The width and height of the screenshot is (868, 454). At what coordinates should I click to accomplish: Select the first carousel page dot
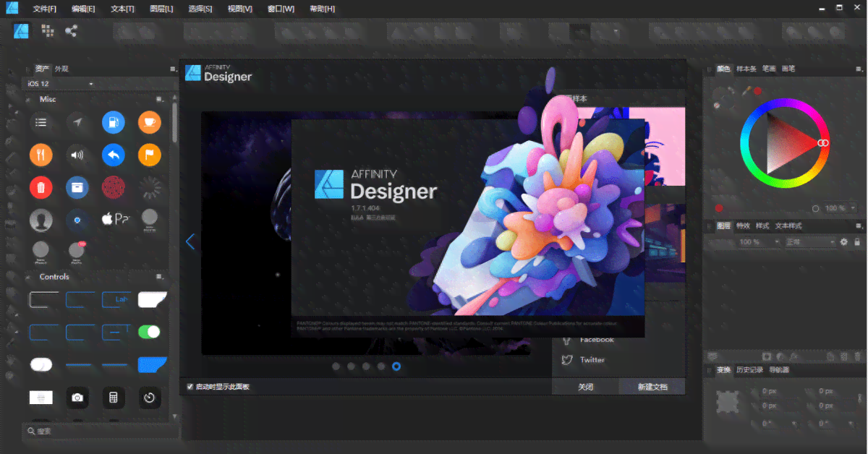(336, 367)
